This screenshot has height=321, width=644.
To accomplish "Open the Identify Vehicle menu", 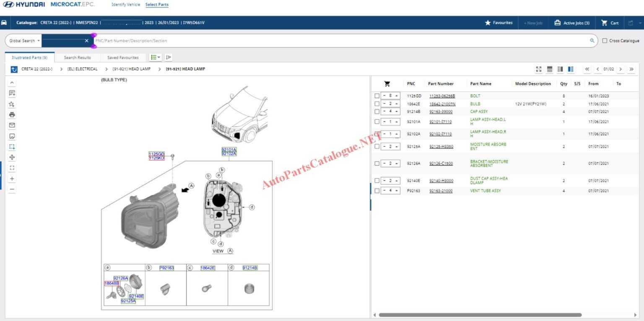I will pyautogui.click(x=125, y=4).
